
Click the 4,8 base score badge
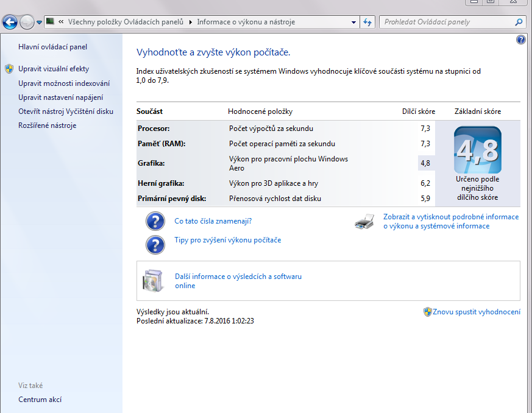477,149
